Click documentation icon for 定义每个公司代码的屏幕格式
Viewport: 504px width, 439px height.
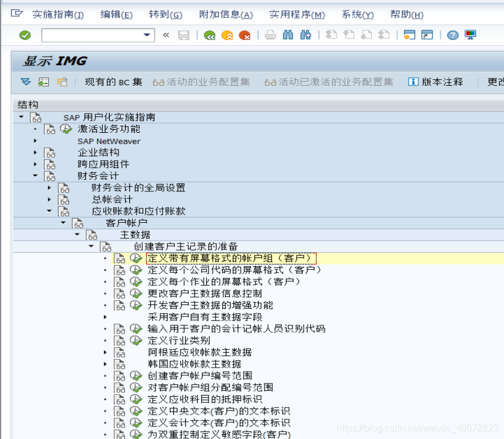pyautogui.click(x=120, y=270)
